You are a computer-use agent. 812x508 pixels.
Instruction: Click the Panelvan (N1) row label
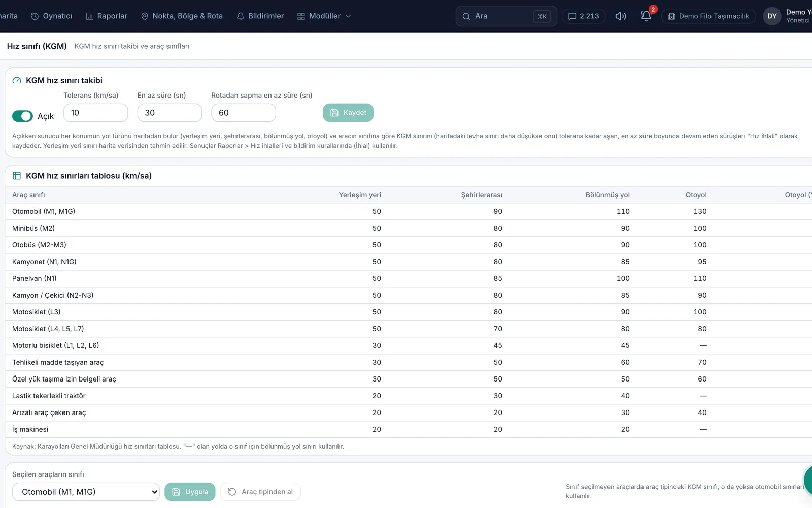pyautogui.click(x=35, y=278)
